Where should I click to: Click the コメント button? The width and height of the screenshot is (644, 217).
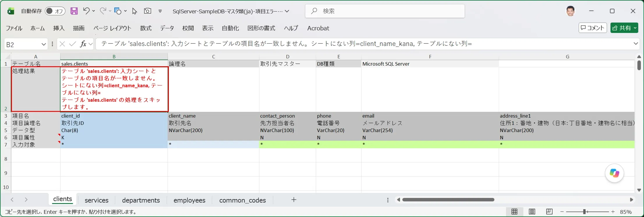tap(593, 28)
